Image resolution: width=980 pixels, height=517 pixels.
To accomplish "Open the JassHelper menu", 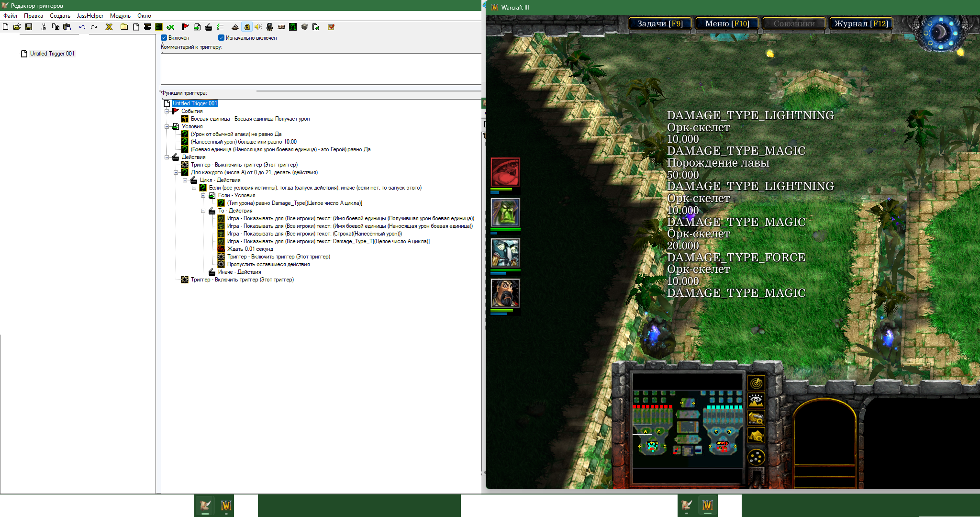I will click(90, 16).
